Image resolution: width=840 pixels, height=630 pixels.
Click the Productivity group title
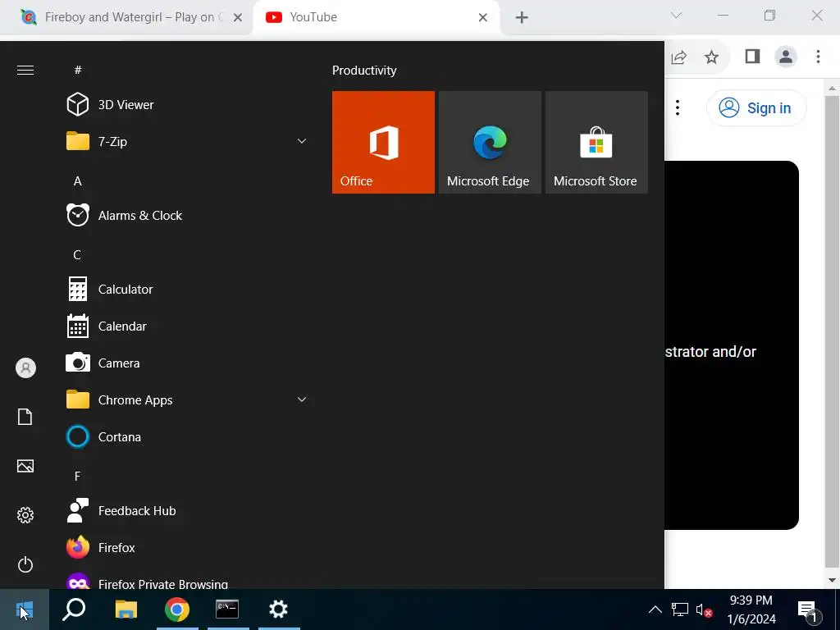[364, 71]
